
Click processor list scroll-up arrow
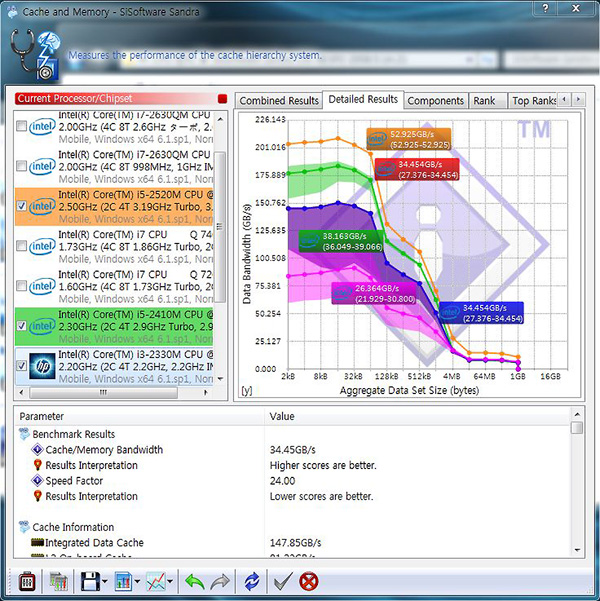click(x=220, y=119)
